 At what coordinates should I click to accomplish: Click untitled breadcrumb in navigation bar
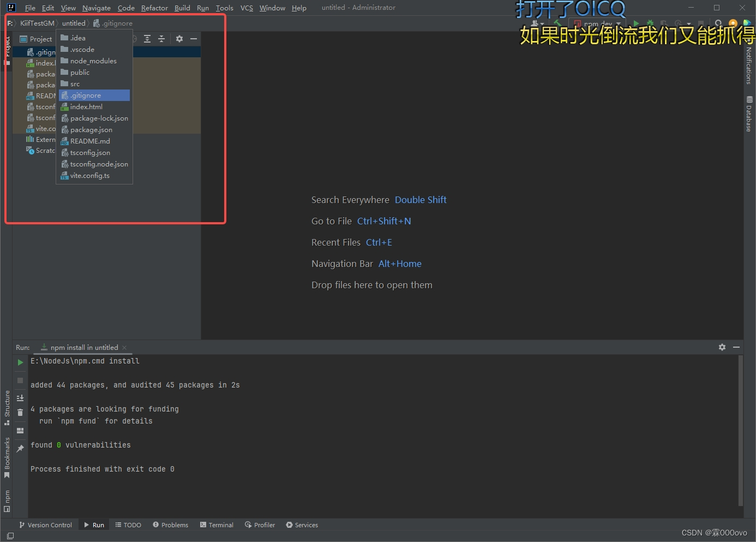[74, 23]
